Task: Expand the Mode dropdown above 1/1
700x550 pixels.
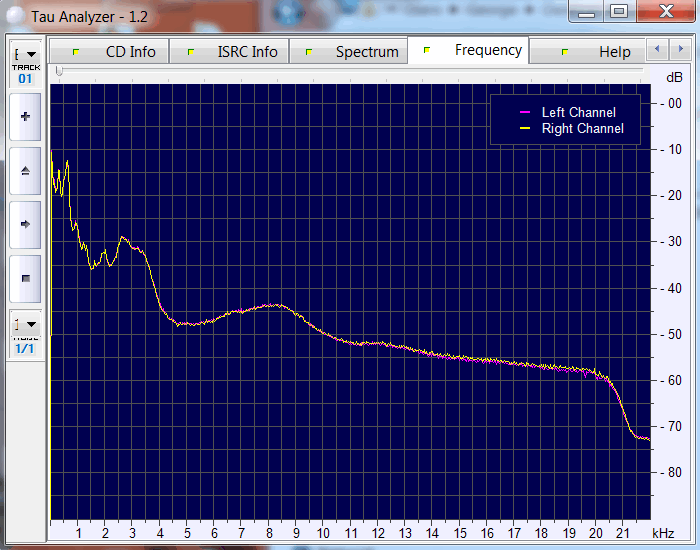Action: click(26, 324)
